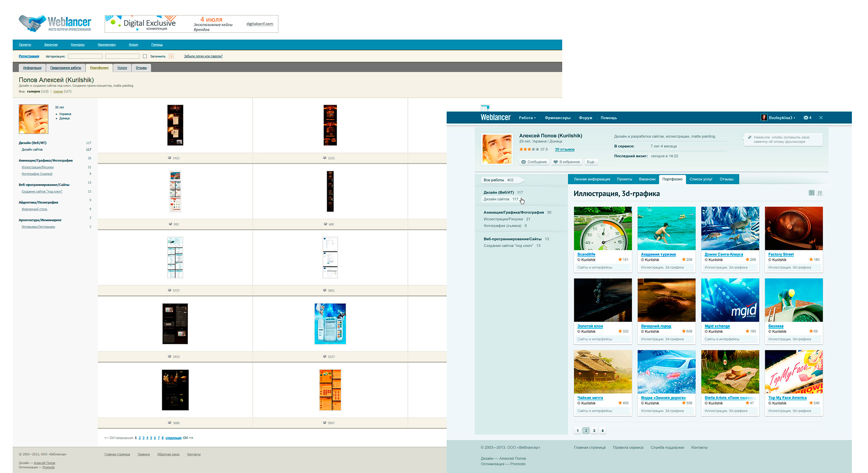868x473 pixels.
Task: Click the rating stars next to 37.5
Action: click(x=529, y=149)
